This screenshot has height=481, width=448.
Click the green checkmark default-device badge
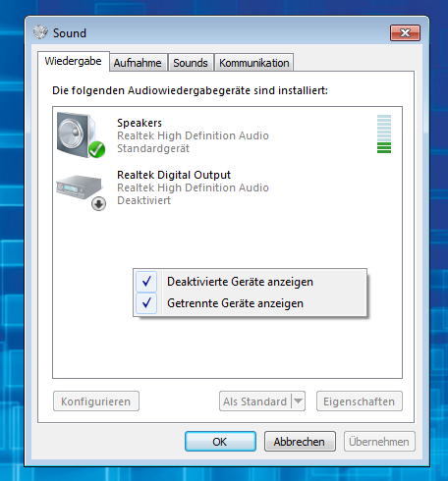coord(96,150)
